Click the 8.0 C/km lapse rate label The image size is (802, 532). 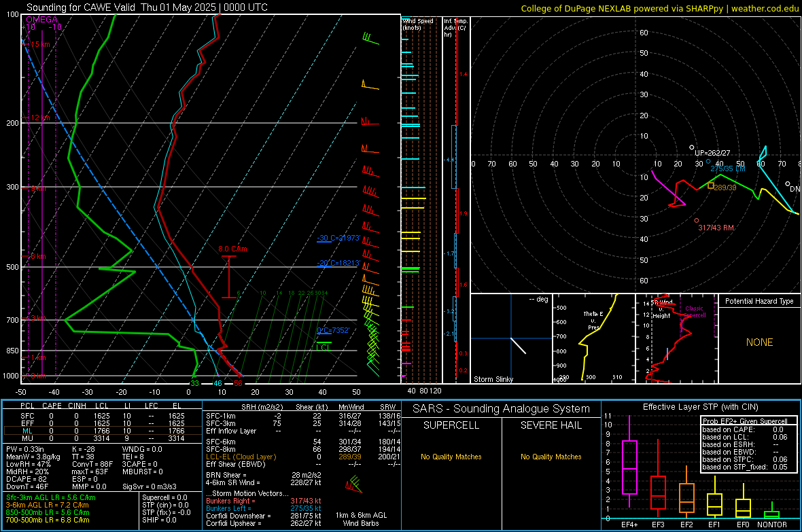pyautogui.click(x=232, y=249)
